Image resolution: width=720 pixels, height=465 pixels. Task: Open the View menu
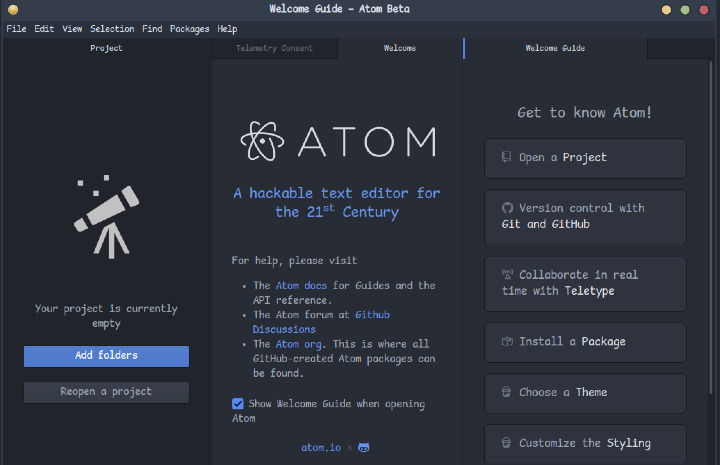[72, 29]
